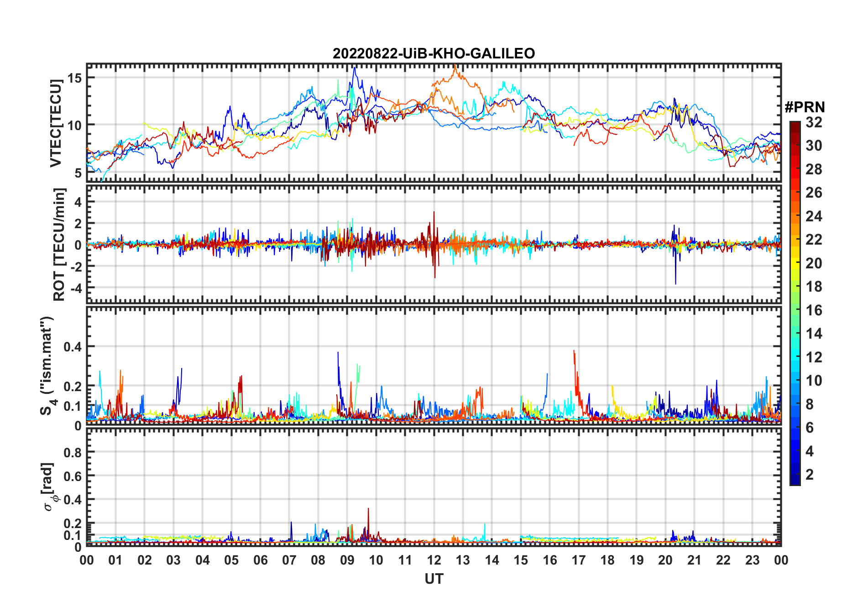Screen dimensions: 868x607
Task: Click the 23 tick label on the UT axis
Action: [x=752, y=560]
